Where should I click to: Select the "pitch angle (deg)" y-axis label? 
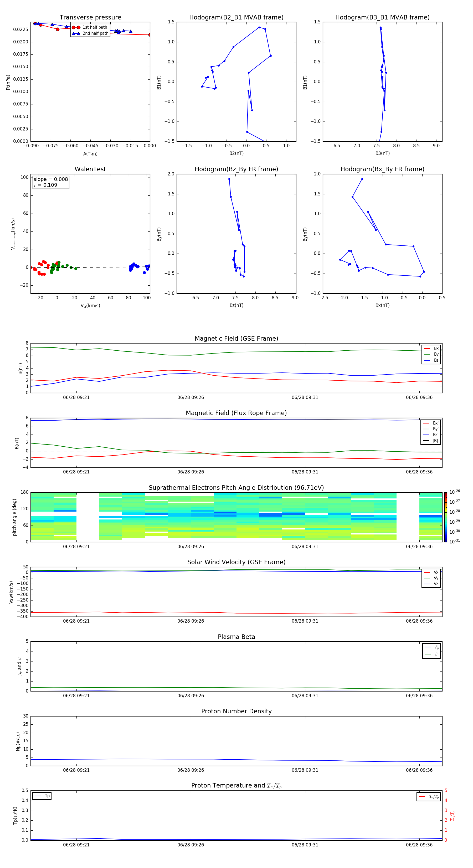(x=14, y=517)
